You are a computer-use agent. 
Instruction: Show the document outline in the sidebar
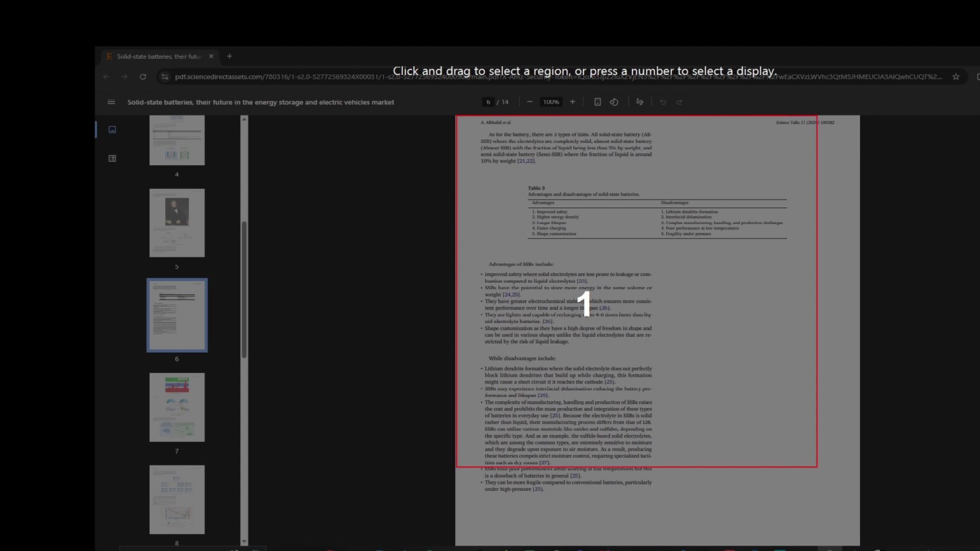pyautogui.click(x=112, y=158)
